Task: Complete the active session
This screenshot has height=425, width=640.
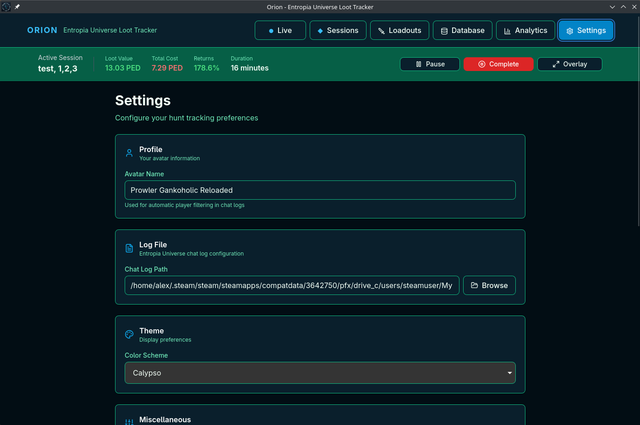Action: 498,64
